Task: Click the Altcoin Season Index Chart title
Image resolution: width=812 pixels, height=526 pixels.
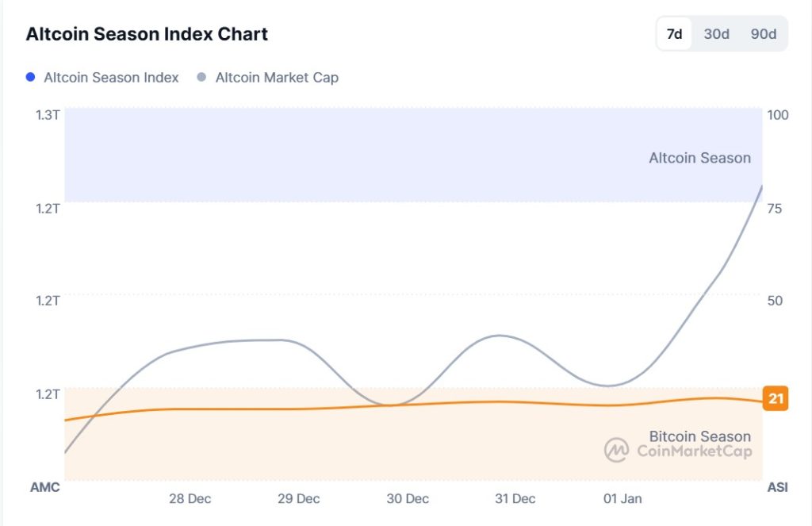Action: 147,33
